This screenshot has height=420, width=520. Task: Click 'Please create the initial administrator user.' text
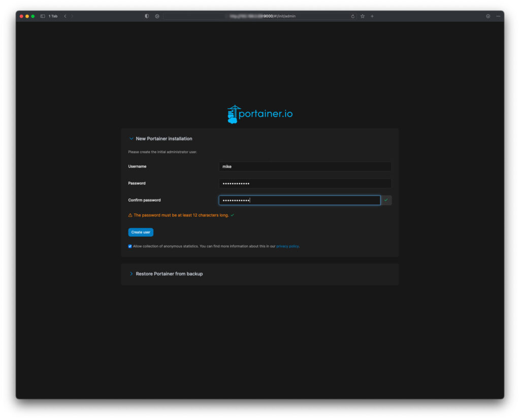point(162,152)
